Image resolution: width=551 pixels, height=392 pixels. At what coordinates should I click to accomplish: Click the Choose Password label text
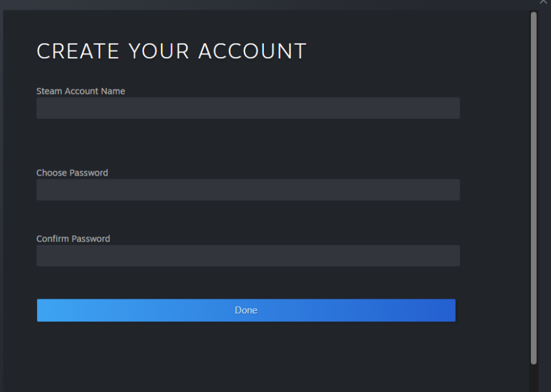click(72, 172)
